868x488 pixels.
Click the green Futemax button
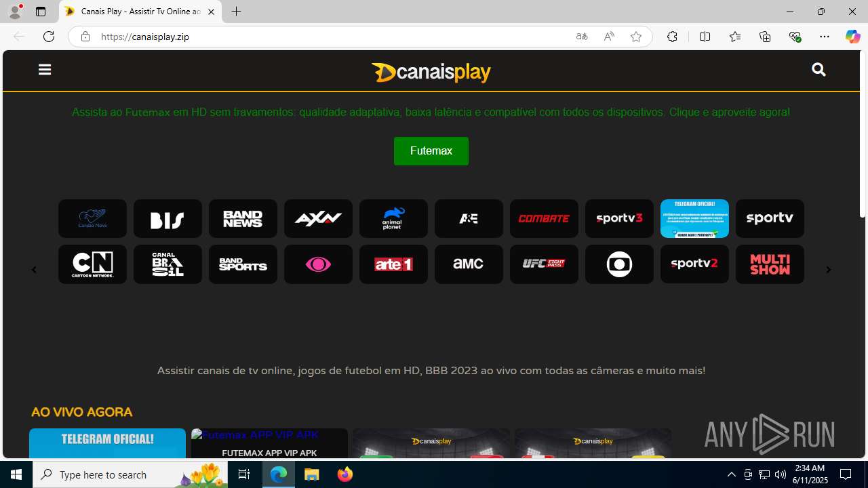tap(431, 151)
